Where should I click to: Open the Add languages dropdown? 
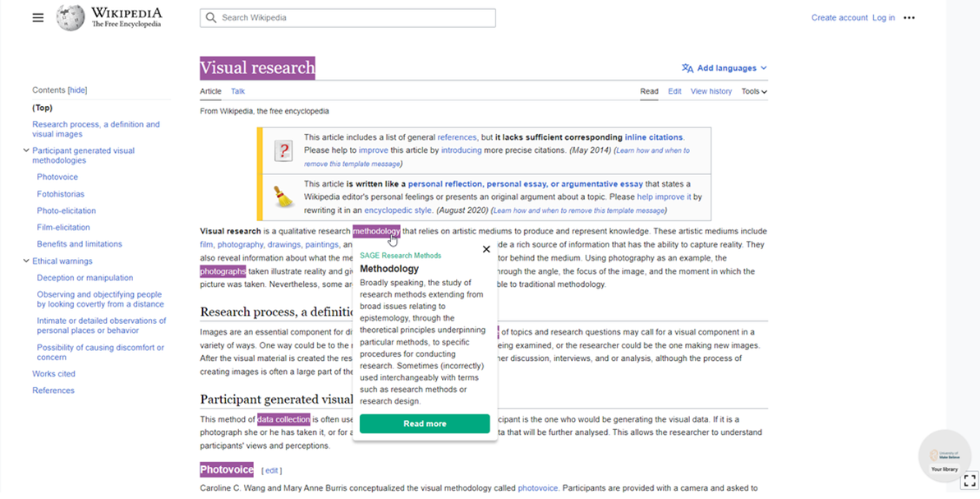pyautogui.click(x=728, y=67)
